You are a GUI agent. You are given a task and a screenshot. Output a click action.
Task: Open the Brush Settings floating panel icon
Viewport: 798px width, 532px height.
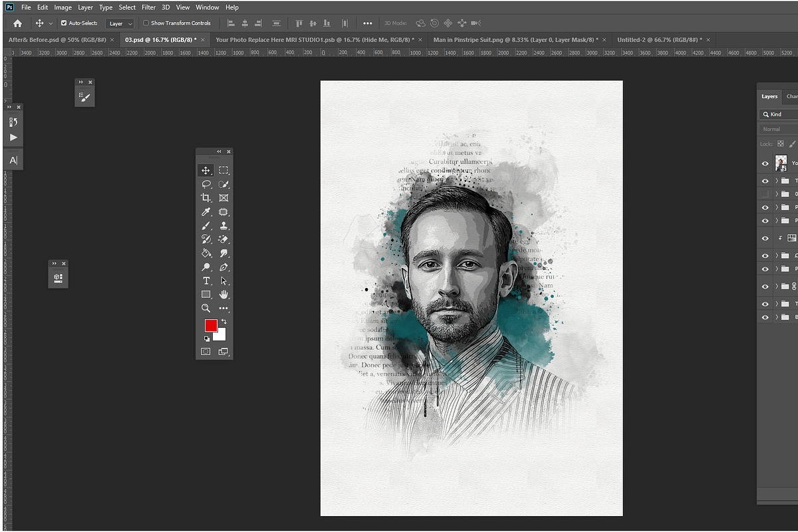click(x=84, y=97)
